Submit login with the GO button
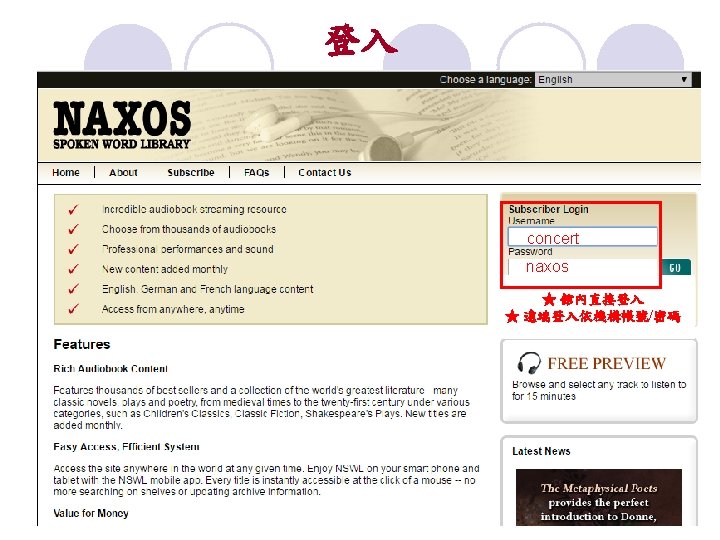The image size is (720, 540). coord(675,268)
